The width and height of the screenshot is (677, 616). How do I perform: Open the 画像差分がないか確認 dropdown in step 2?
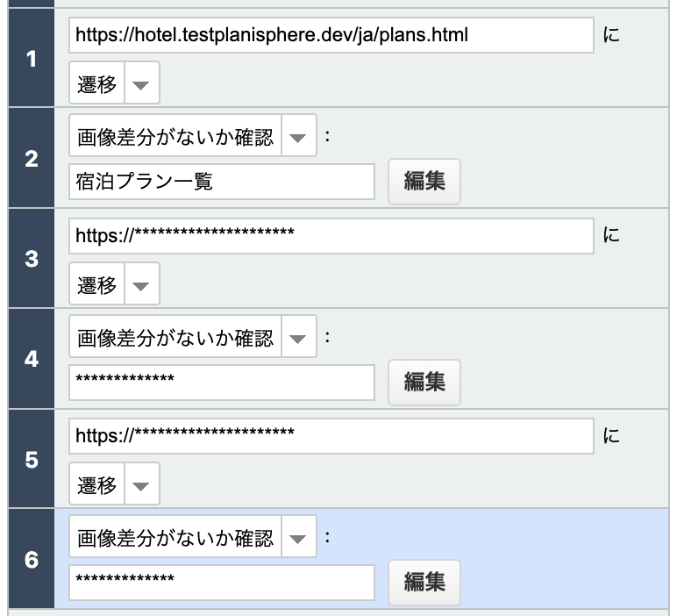tap(193, 136)
